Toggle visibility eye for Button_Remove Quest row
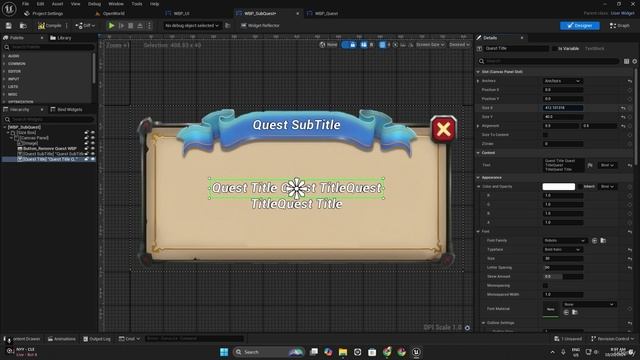Image resolution: width=640 pixels, height=360 pixels. pos(93,149)
